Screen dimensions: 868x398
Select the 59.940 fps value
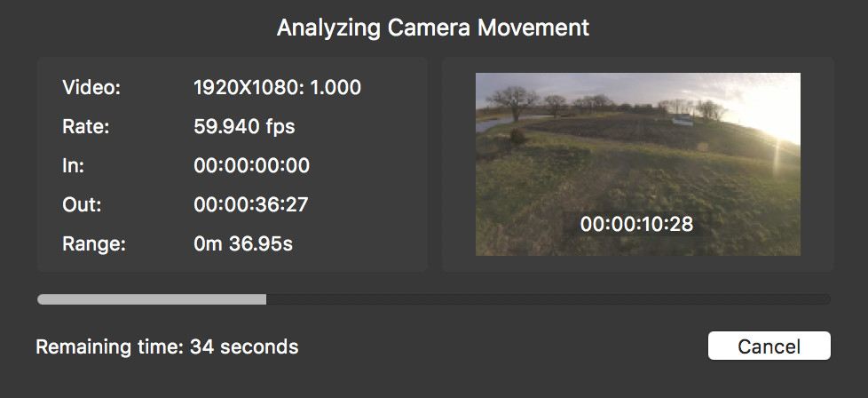click(x=244, y=127)
